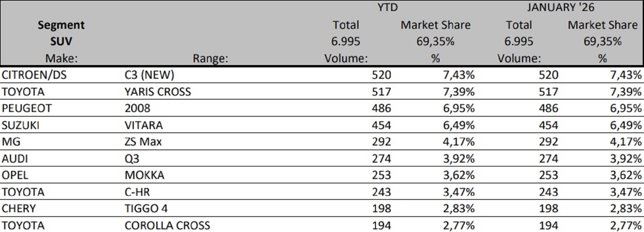This screenshot has width=644, height=232.
Task: Select the YTD header label
Action: pos(387,7)
